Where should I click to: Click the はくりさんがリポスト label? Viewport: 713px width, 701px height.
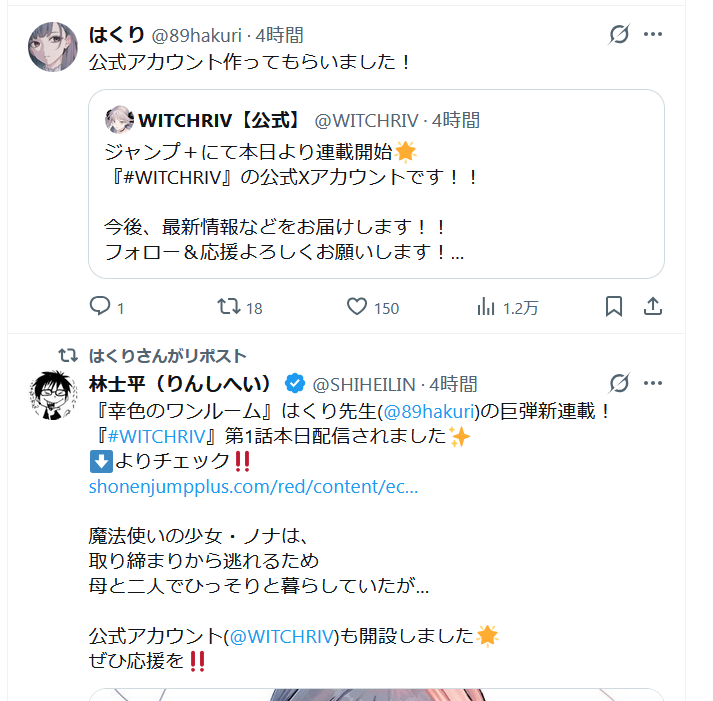pyautogui.click(x=167, y=356)
